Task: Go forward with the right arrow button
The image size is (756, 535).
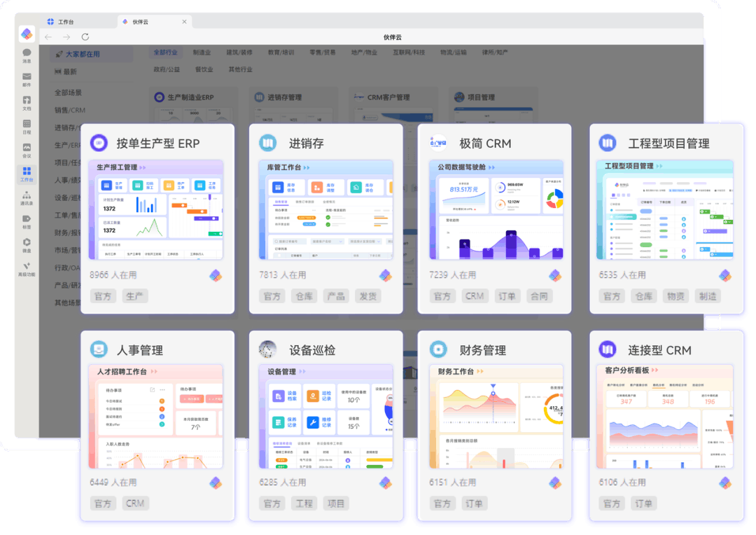Action: [66, 37]
